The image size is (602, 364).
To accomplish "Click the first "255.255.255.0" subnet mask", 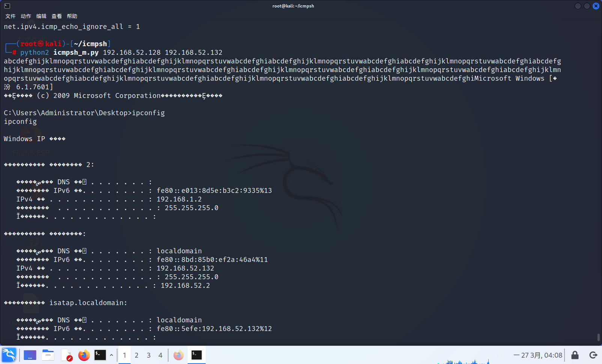I will click(192, 208).
